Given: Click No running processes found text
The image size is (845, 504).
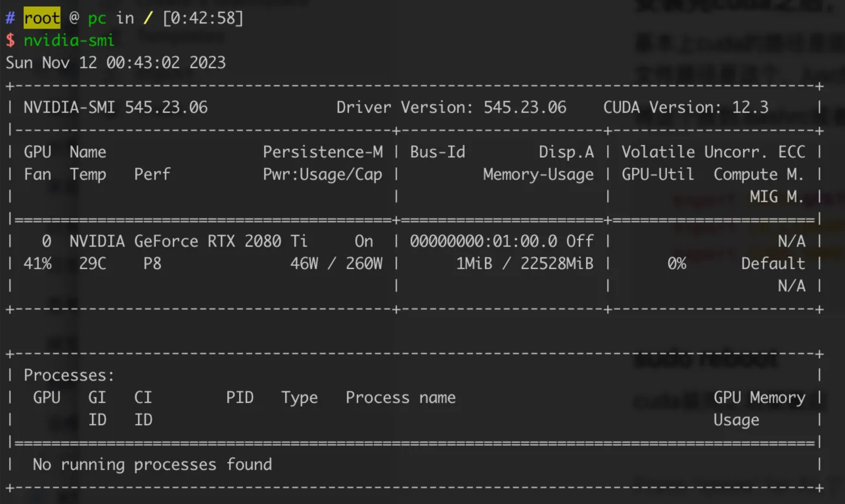Looking at the screenshot, I should point(153,465).
